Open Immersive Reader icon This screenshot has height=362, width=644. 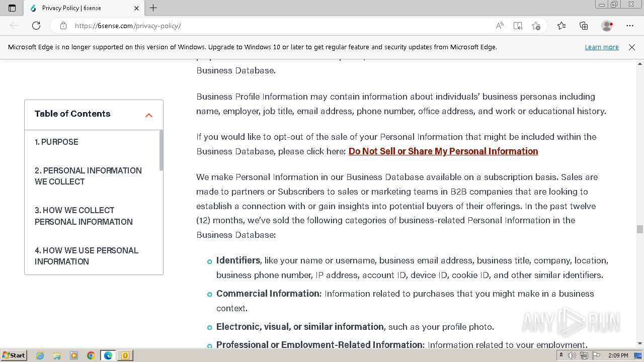click(x=518, y=26)
